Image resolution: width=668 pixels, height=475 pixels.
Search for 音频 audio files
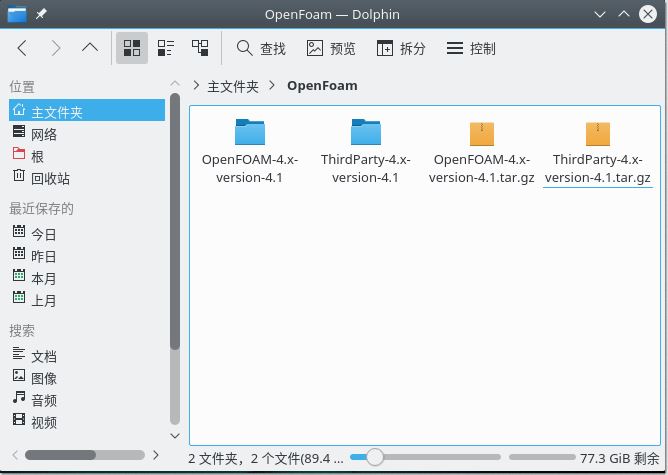[87, 400]
